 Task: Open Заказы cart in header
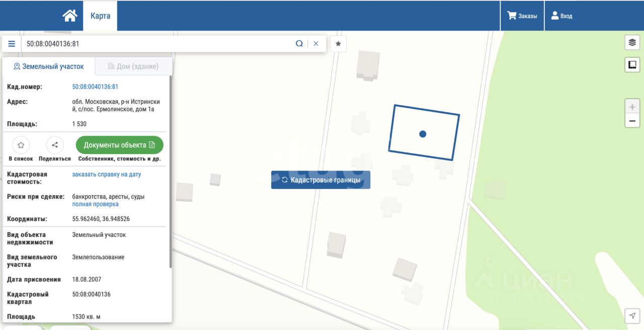(522, 16)
